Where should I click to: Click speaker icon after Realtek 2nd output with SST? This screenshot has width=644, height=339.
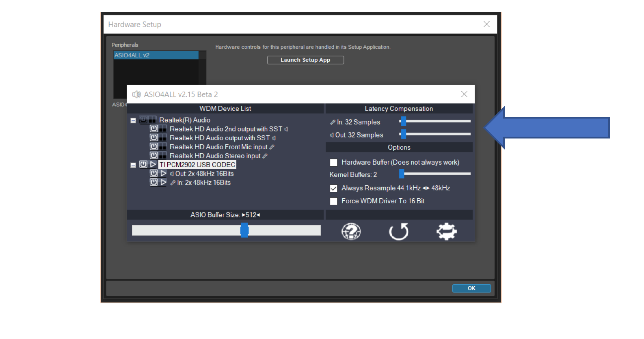pos(286,129)
